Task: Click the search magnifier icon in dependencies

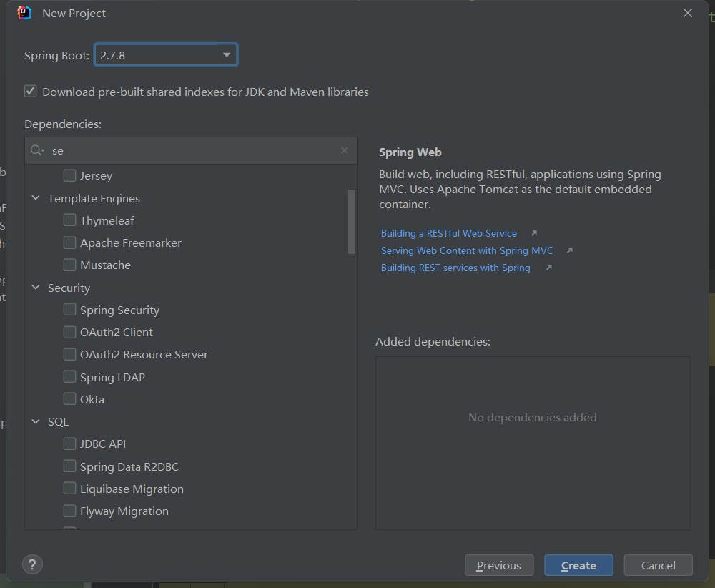Action: (36, 151)
